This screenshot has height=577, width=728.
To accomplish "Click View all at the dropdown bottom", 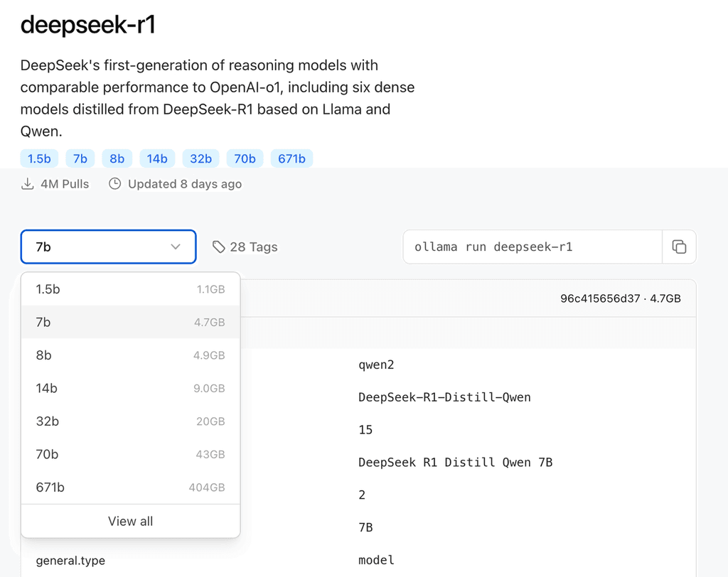I will pos(130,521).
